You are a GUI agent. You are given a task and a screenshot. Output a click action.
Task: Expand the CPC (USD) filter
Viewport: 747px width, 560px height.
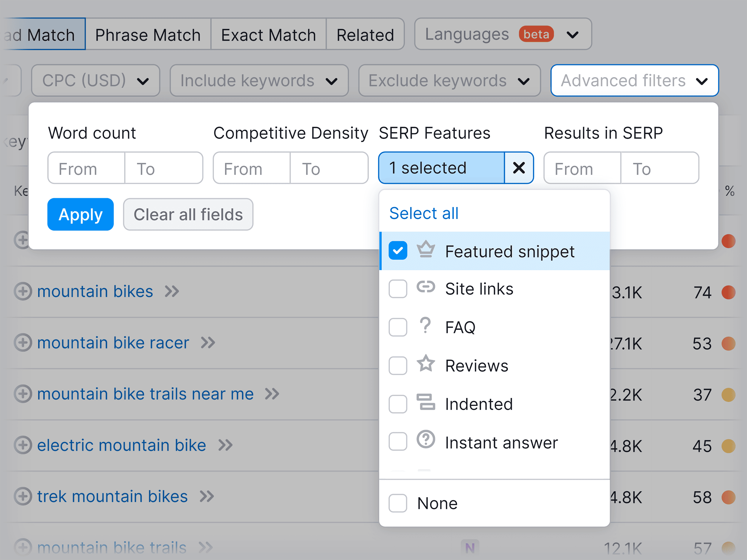(x=95, y=80)
